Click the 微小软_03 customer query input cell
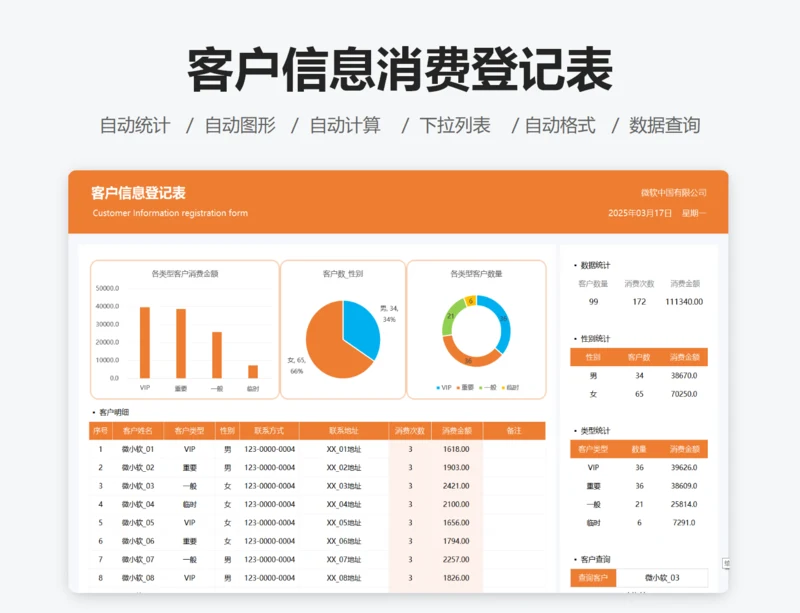Image resolution: width=800 pixels, height=613 pixels. pyautogui.click(x=662, y=578)
